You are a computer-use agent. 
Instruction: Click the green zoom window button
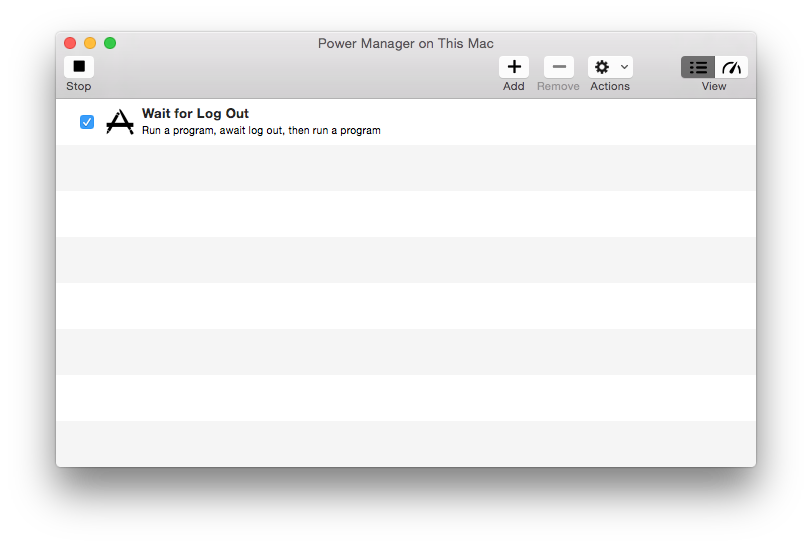click(x=110, y=43)
